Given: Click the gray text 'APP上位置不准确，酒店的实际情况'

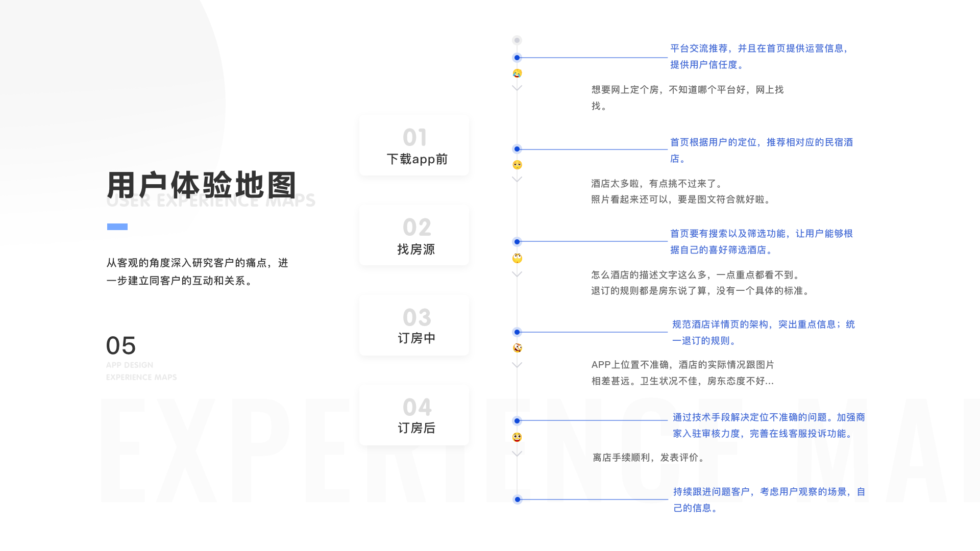Looking at the screenshot, I should click(669, 365).
